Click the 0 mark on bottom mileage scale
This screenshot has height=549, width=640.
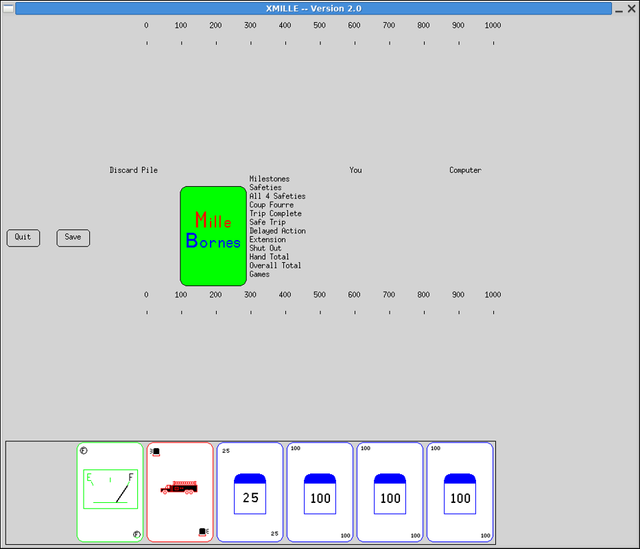146,295
